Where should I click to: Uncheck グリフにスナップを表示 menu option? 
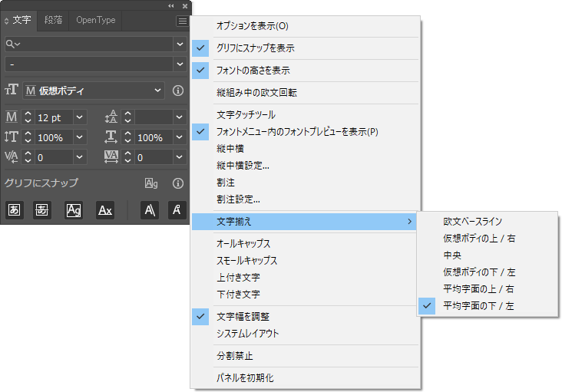pyautogui.click(x=256, y=48)
